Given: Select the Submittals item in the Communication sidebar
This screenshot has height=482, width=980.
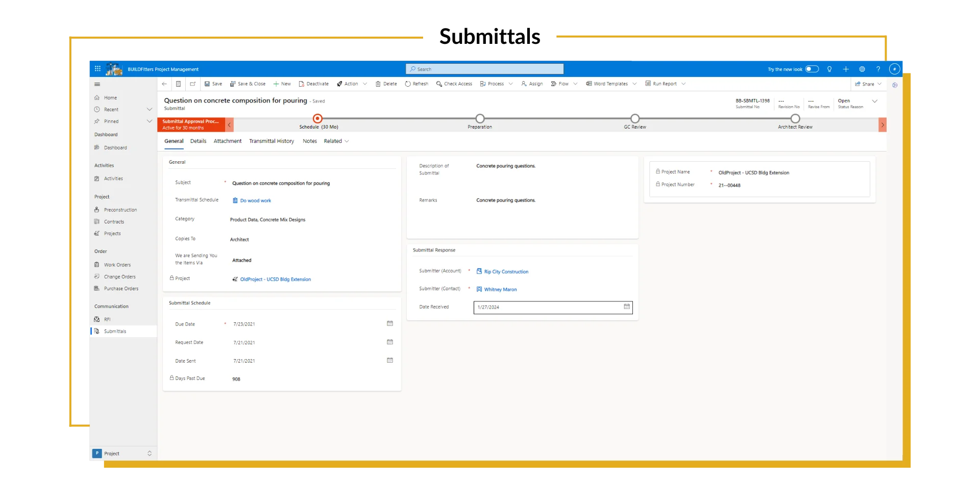Looking at the screenshot, I should click(116, 331).
